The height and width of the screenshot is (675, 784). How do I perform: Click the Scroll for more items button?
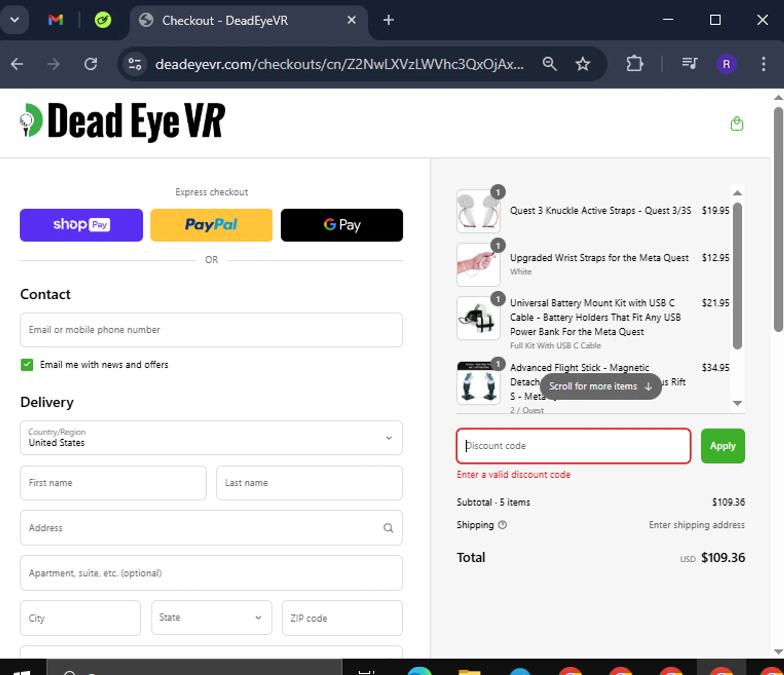(601, 386)
